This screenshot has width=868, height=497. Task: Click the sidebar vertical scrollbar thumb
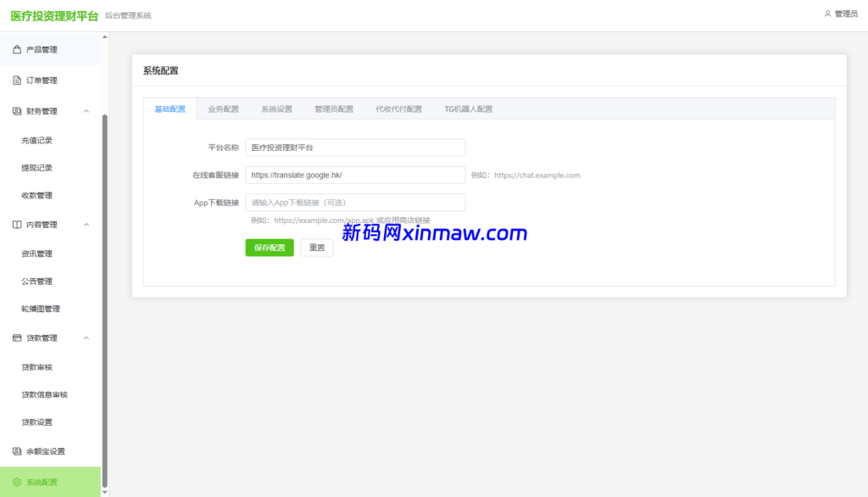click(104, 301)
